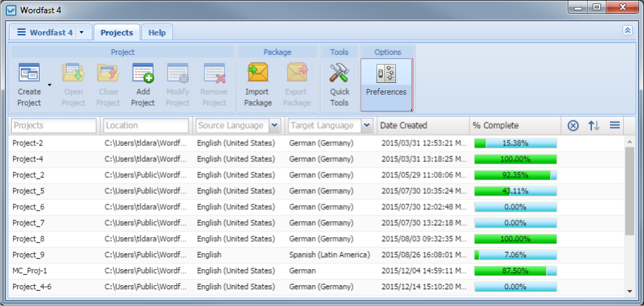Select the Project_4-6 row name

tap(32, 287)
